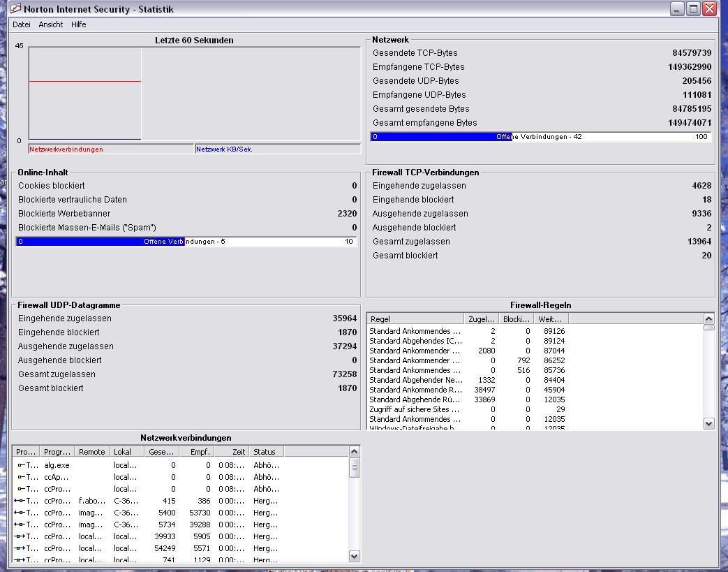This screenshot has height=572, width=728.
Task: Click the connection icon of the alg.exe row
Action: tap(21, 465)
